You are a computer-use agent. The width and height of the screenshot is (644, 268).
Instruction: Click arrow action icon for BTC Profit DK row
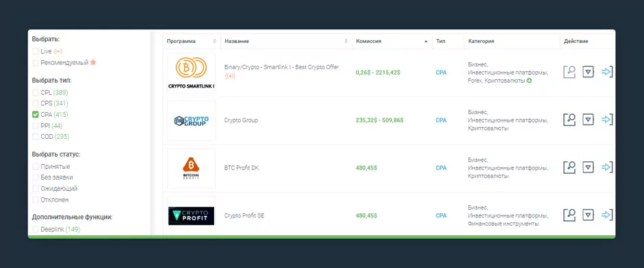tap(607, 167)
